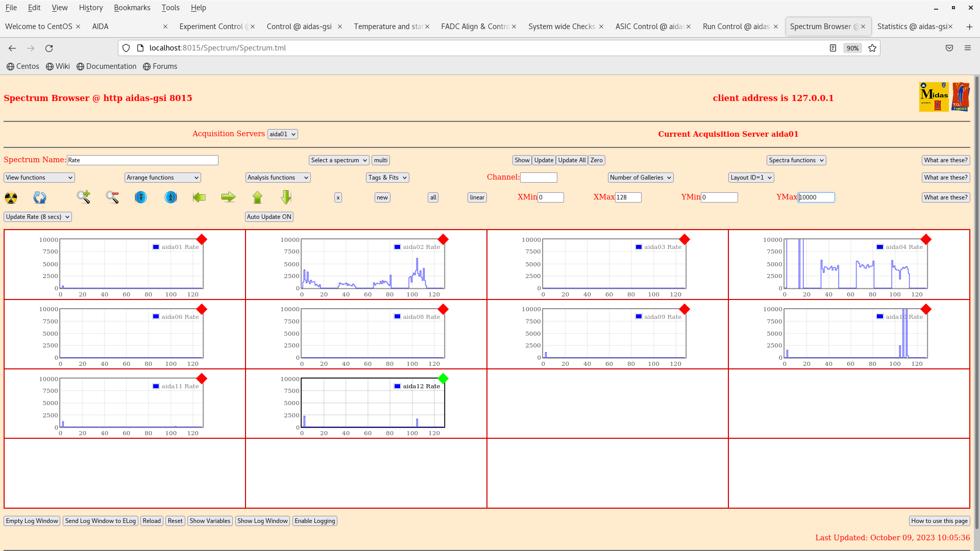Click the green up arrow icon

point(257,197)
